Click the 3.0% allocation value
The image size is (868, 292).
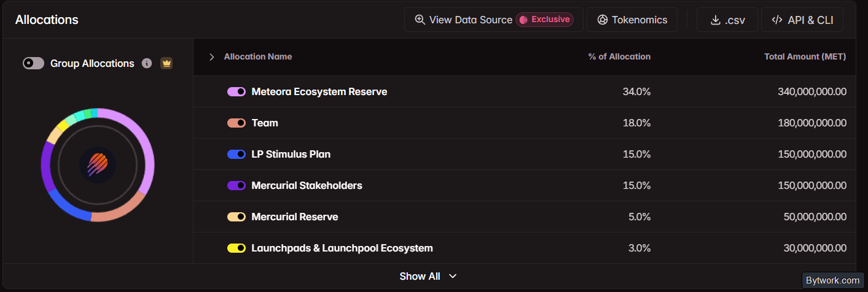pos(639,248)
